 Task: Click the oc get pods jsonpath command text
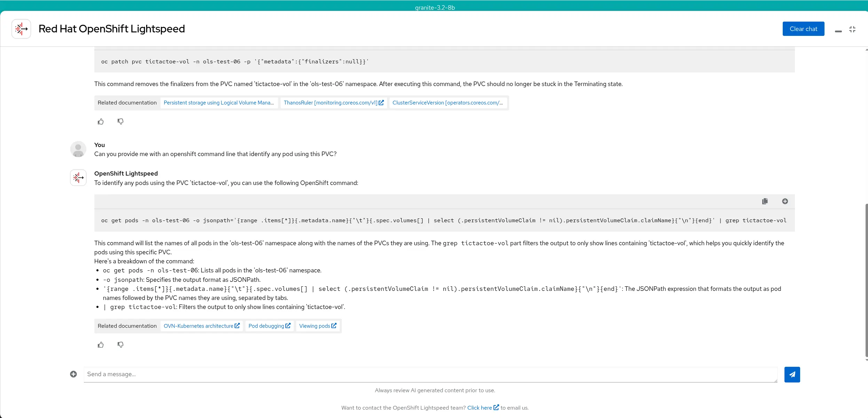click(444, 220)
